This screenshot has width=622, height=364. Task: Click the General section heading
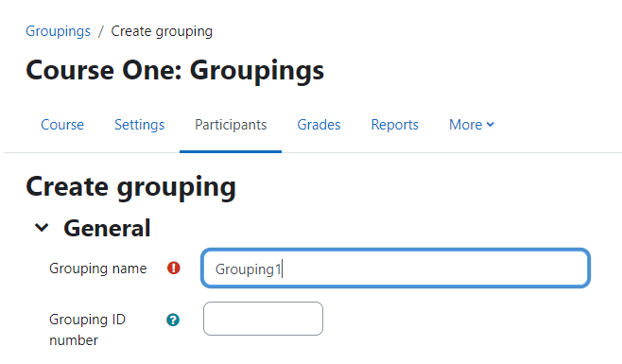pyautogui.click(x=107, y=228)
